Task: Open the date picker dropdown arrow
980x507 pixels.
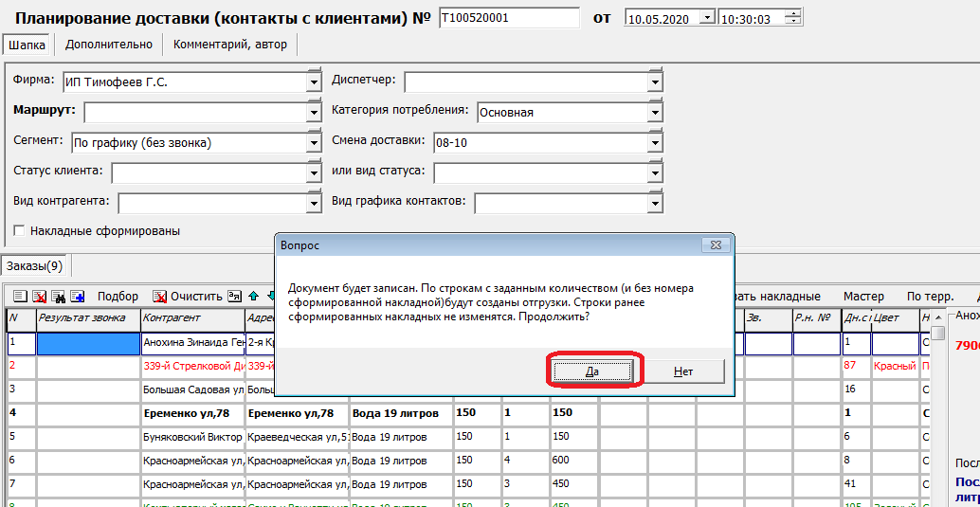Action: point(707,18)
